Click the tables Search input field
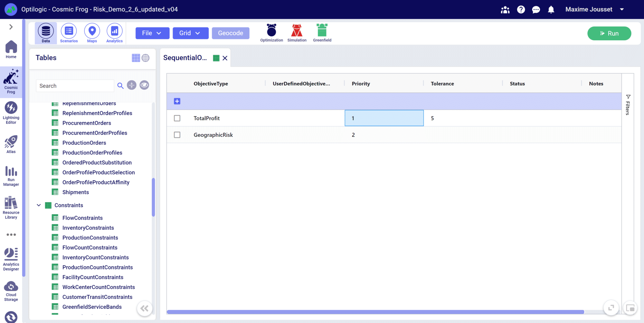 pos(75,86)
